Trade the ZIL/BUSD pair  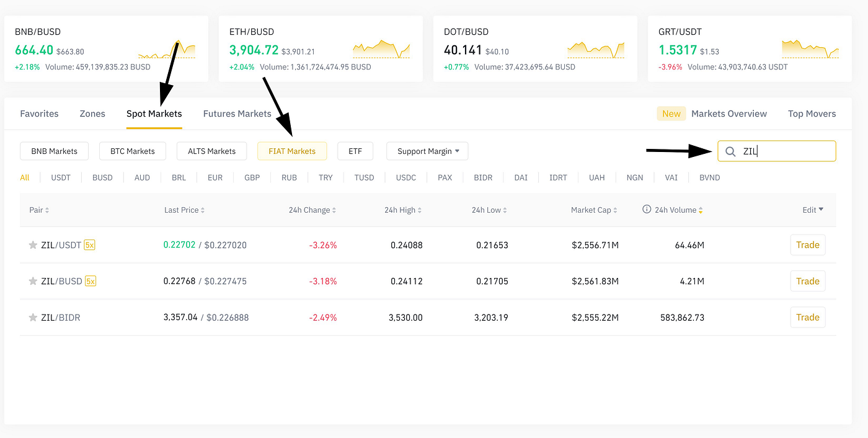(x=808, y=281)
